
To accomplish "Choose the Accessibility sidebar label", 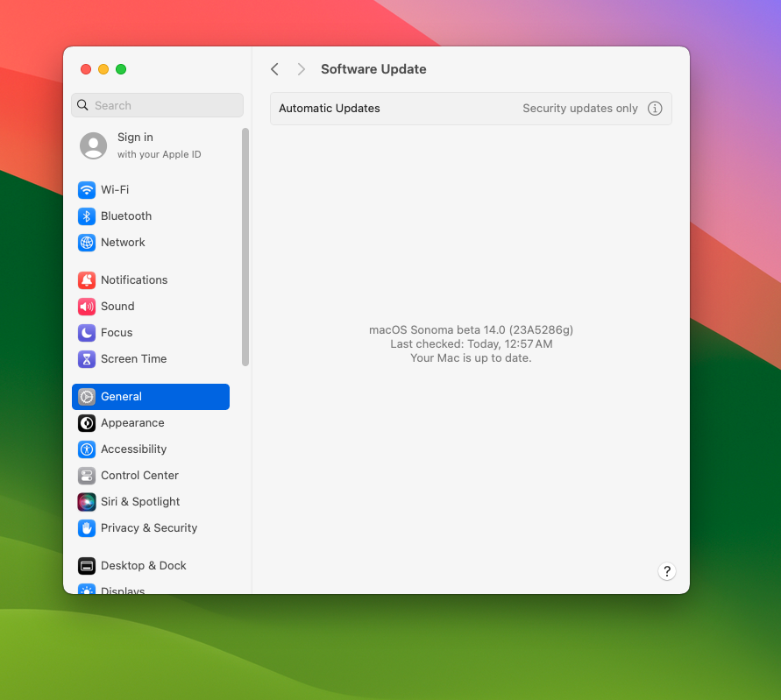I will [x=134, y=449].
